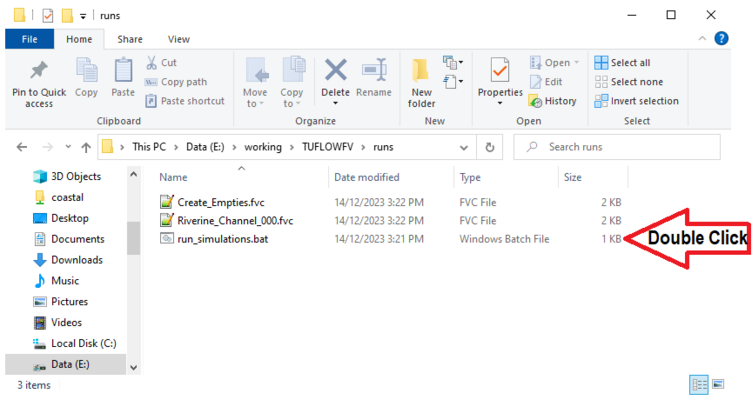Click the Rename icon in Organize group
Screen dimensions: 752x400
pyautogui.click(x=374, y=72)
